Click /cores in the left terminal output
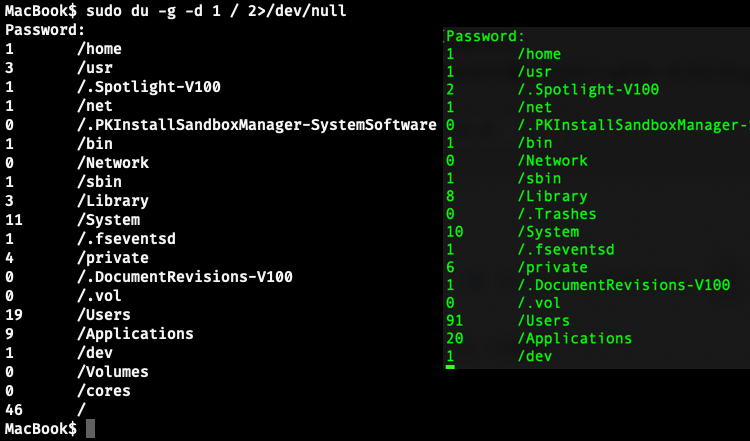Screen dimensions: 750x441 tap(104, 391)
